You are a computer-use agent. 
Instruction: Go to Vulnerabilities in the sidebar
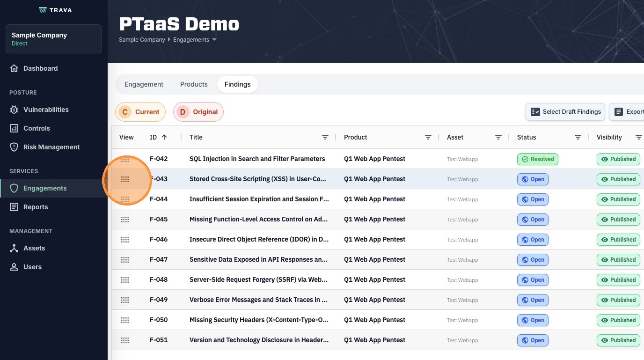click(46, 110)
